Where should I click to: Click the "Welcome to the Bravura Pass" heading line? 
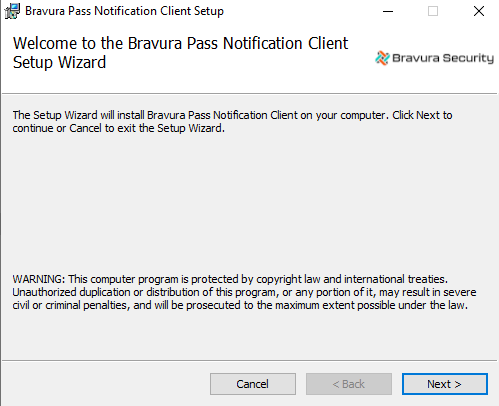click(x=180, y=43)
